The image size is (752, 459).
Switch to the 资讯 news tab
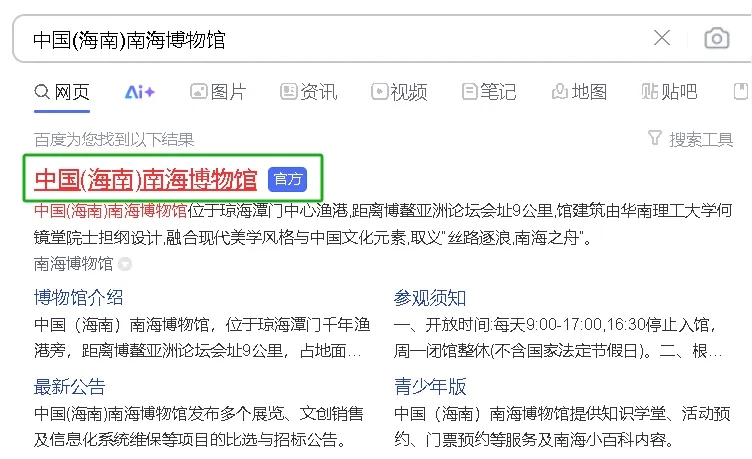(x=308, y=92)
